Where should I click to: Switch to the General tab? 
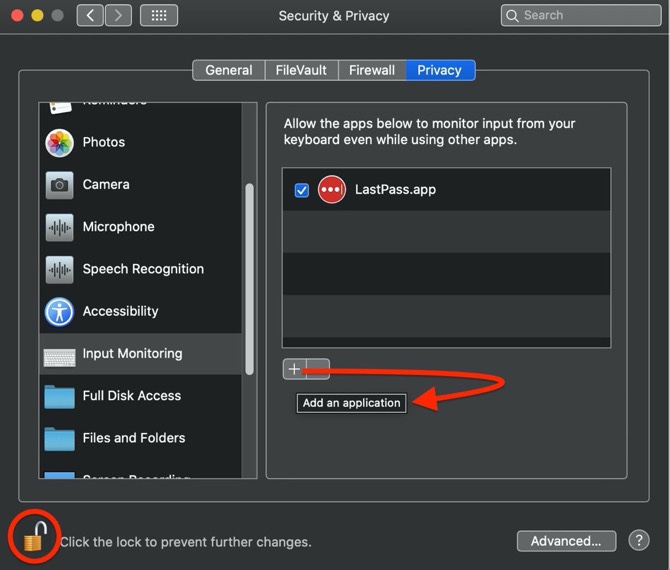coord(229,70)
